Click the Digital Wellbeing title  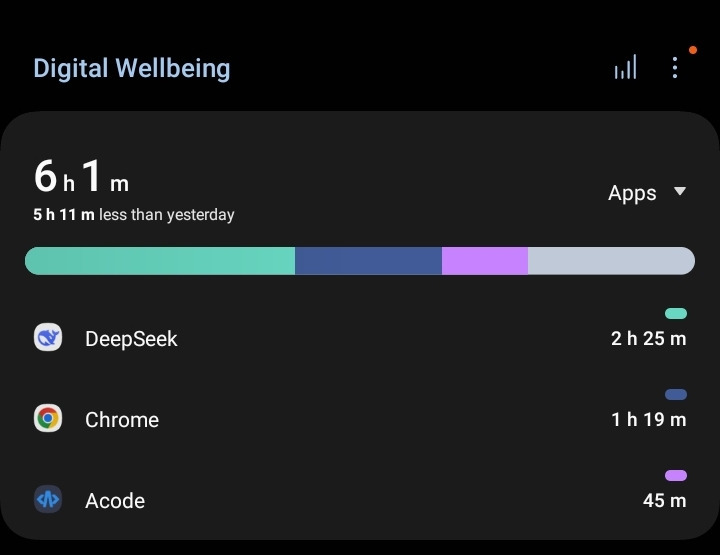click(131, 68)
